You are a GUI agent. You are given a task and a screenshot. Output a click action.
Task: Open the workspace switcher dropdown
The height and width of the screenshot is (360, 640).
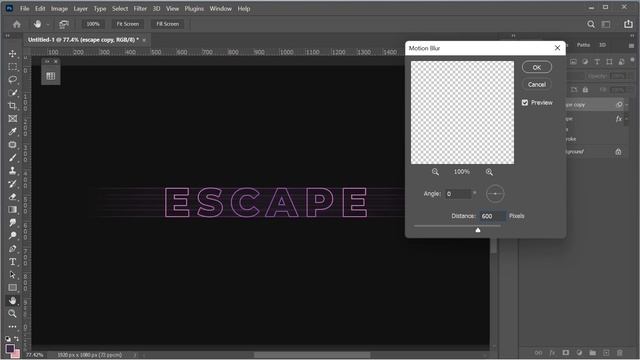pyautogui.click(x=607, y=24)
